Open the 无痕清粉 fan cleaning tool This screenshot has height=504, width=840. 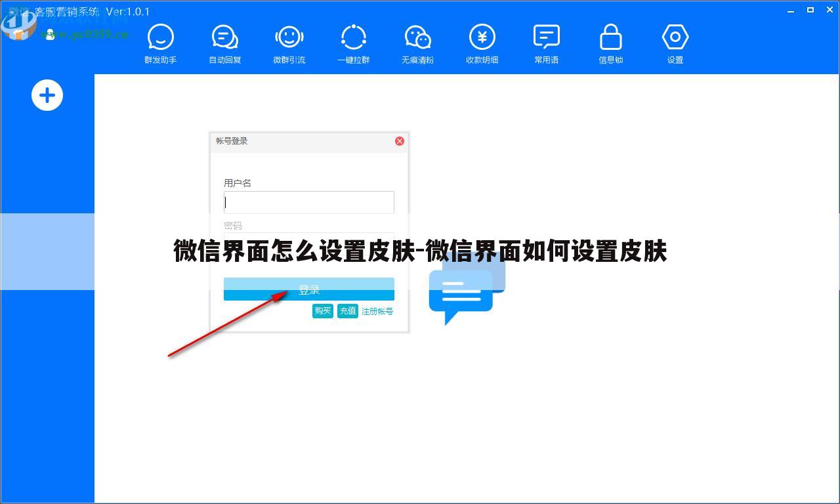(x=418, y=44)
